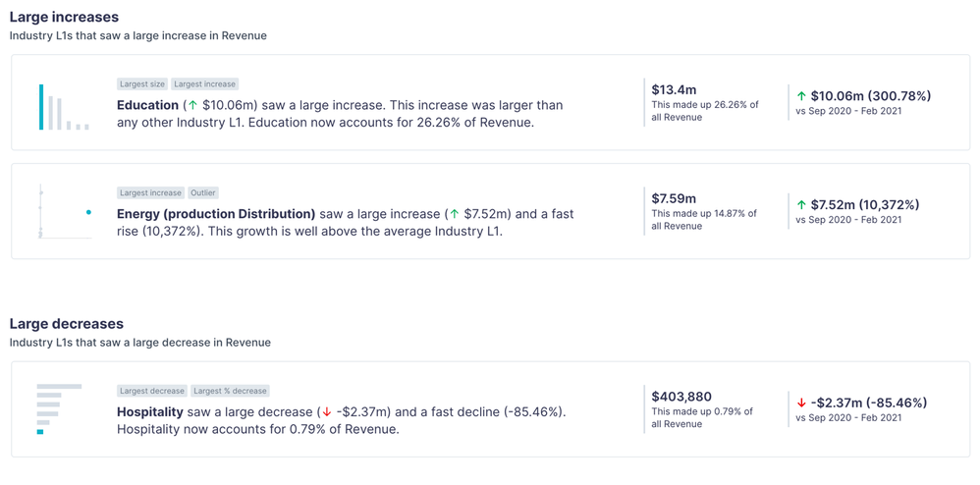
Task: Click the Large increases section heading
Action: pos(64,17)
